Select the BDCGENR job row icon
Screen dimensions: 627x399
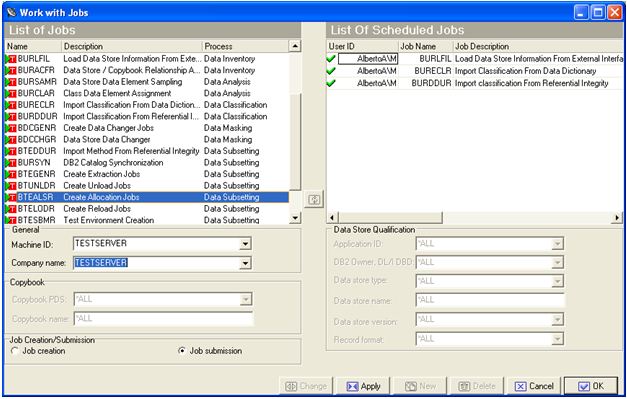click(x=11, y=128)
